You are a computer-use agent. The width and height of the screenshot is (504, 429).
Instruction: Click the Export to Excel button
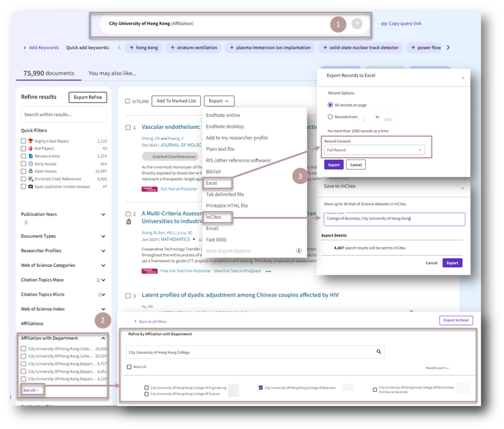tap(456, 320)
